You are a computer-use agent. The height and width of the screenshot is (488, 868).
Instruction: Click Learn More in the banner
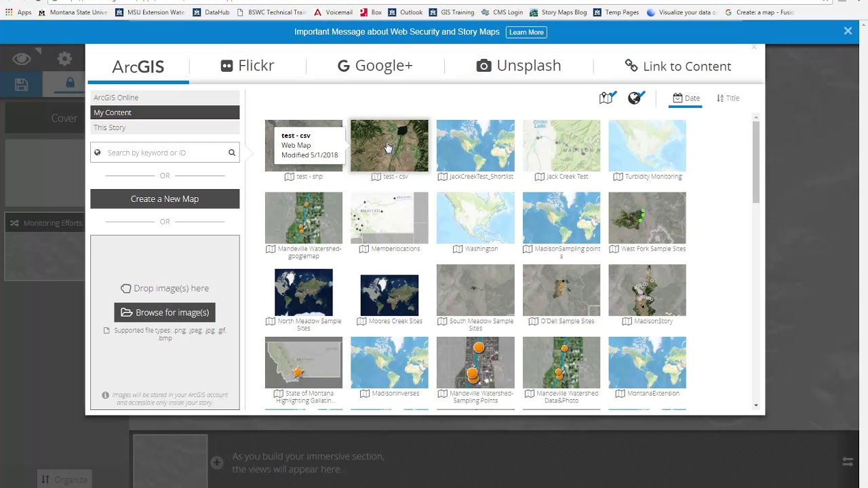click(x=526, y=32)
